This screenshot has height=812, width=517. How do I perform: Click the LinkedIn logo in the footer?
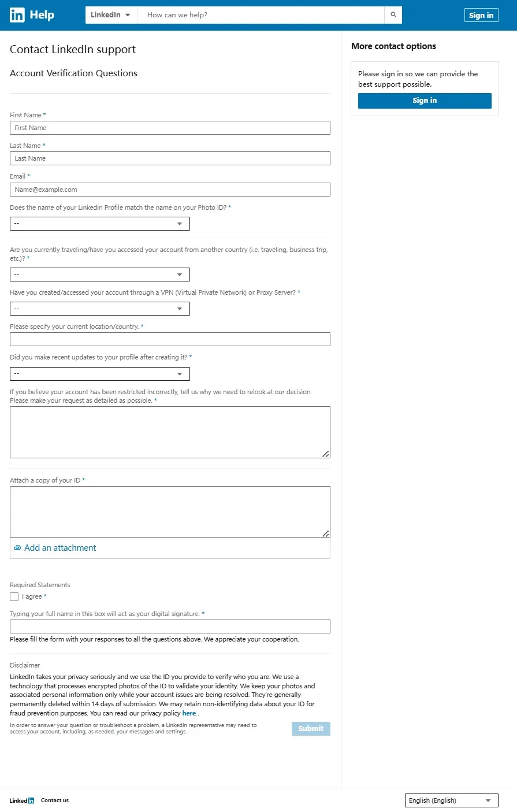click(22, 800)
